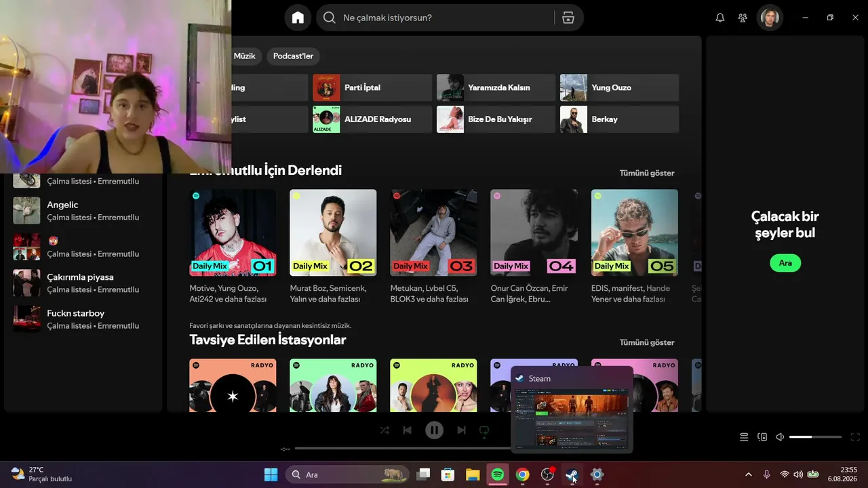The width and height of the screenshot is (868, 488).
Task: Open the orange Radyo card with the star
Action: pyautogui.click(x=233, y=385)
